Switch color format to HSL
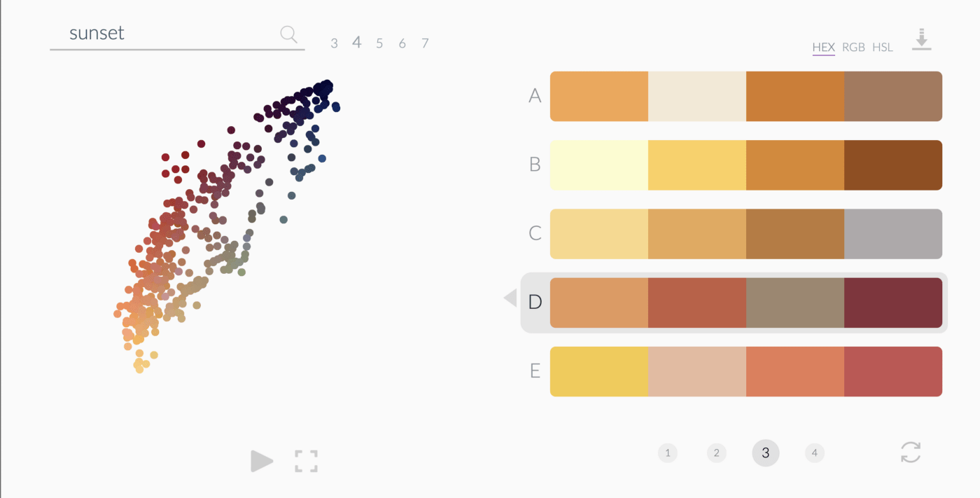The image size is (980, 498). 883,48
